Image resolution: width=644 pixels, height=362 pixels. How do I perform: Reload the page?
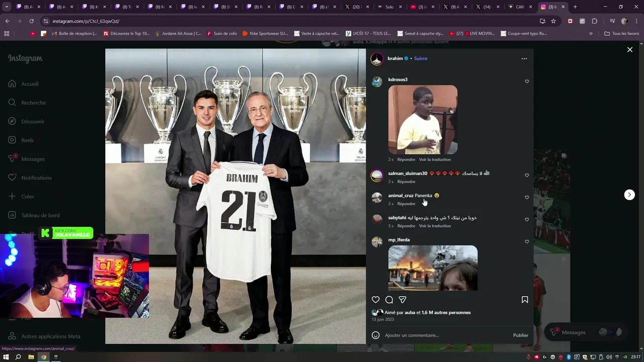(x=31, y=21)
